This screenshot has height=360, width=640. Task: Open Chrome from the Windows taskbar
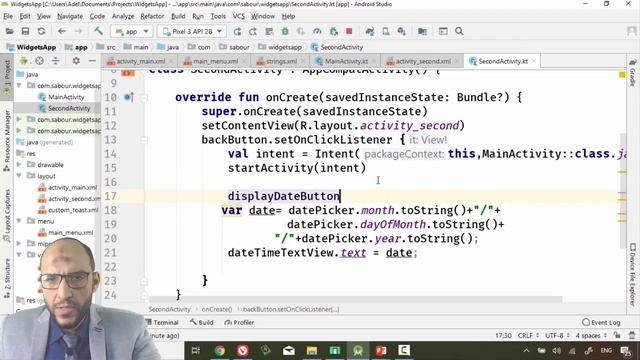[220, 350]
